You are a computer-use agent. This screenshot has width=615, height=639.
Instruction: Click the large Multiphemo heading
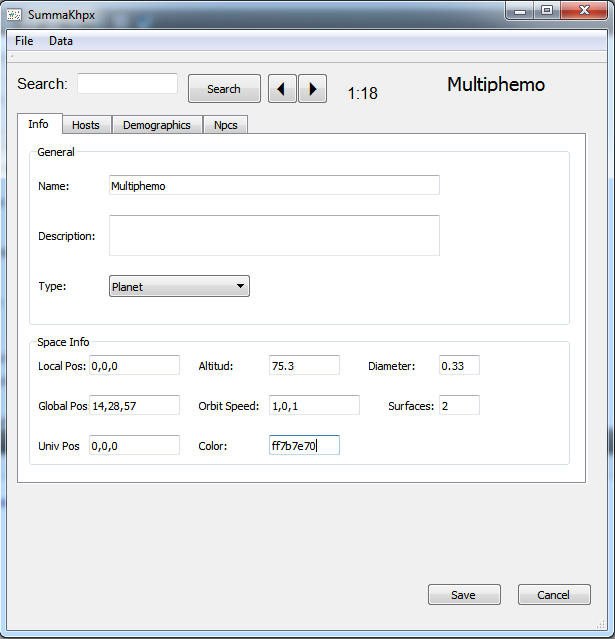click(x=496, y=84)
